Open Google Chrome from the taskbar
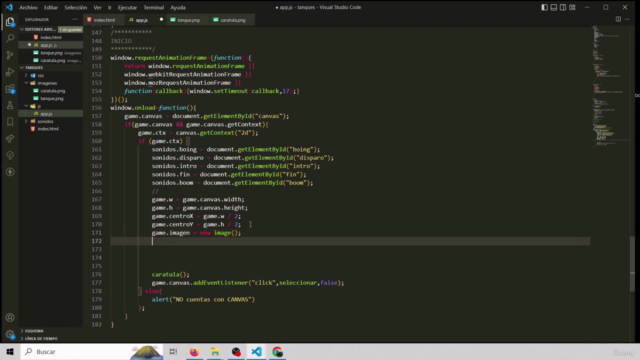Image resolution: width=640 pixels, height=360 pixels. (x=278, y=351)
